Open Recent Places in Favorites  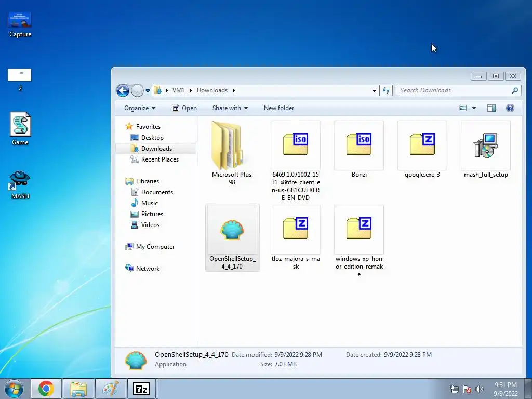[x=160, y=159]
